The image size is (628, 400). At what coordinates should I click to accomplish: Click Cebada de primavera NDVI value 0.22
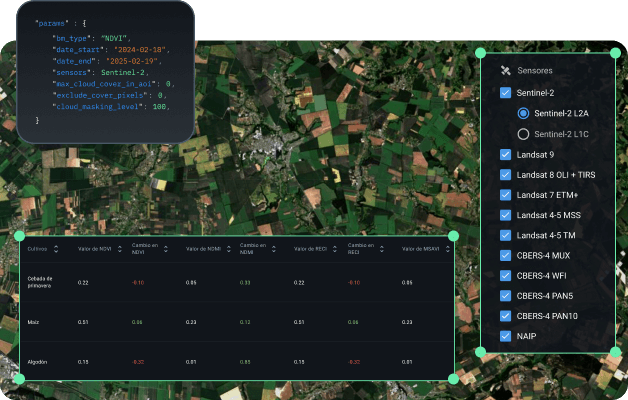point(83,283)
